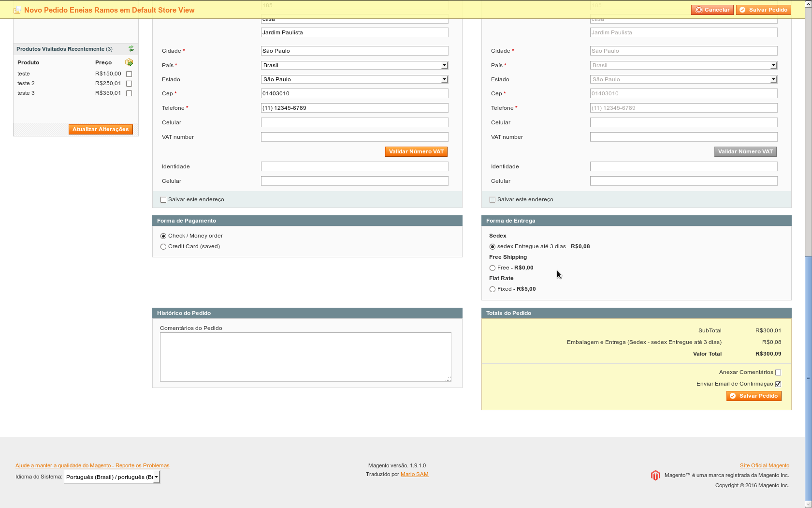812x508 pixels.
Task: Click the shipping Telefone field
Action: coord(684,108)
